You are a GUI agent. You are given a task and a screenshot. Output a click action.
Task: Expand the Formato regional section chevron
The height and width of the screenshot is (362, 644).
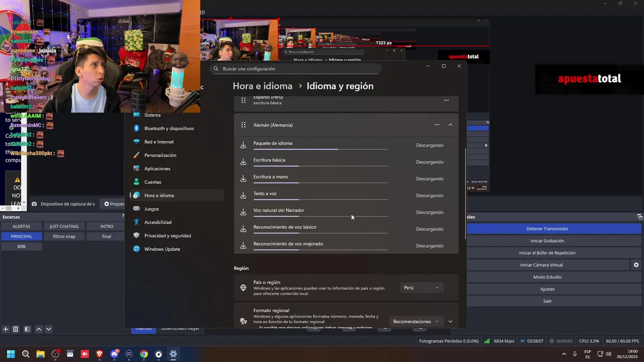pos(450,321)
